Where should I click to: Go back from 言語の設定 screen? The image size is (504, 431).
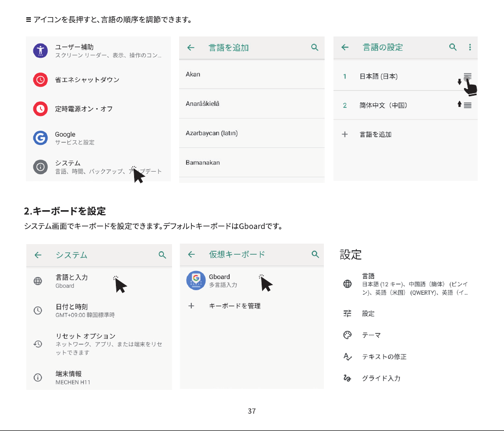(345, 47)
